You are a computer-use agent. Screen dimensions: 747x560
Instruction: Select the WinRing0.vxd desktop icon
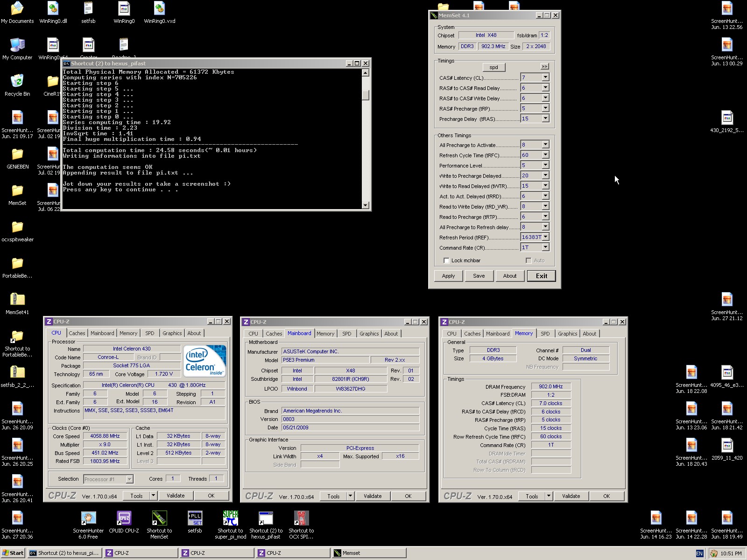159,13
